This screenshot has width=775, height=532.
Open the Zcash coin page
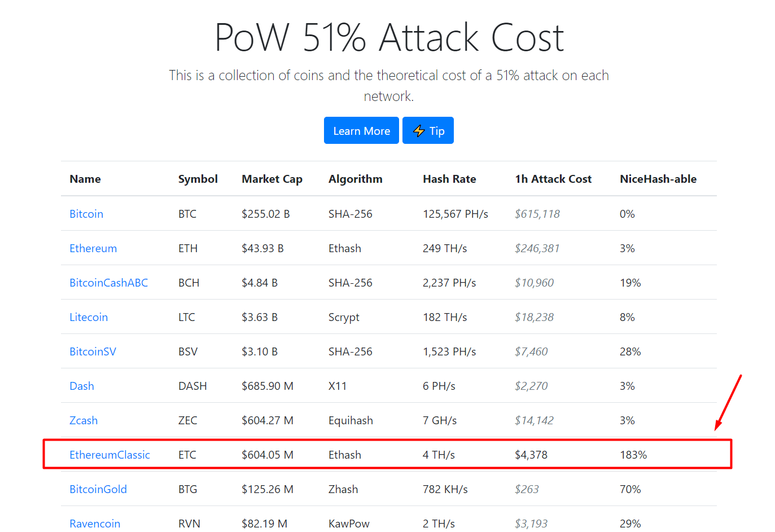point(83,420)
